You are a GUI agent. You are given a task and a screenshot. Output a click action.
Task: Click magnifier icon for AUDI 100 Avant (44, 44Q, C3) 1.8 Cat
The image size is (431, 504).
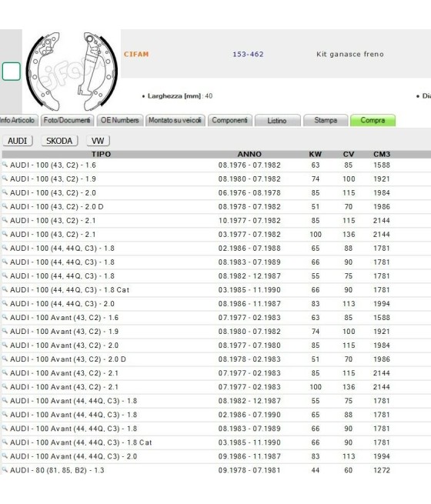(5, 442)
